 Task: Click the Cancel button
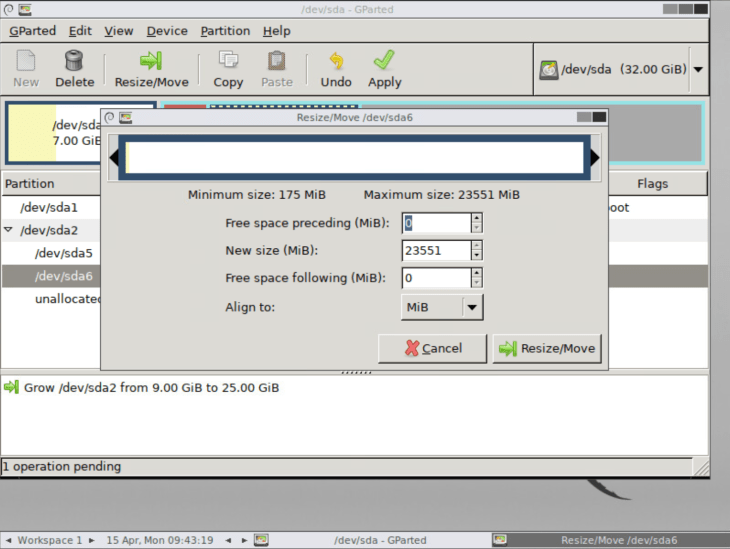point(433,348)
